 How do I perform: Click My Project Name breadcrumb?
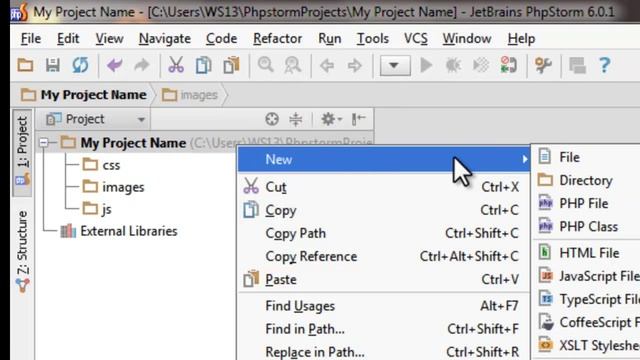[84, 95]
